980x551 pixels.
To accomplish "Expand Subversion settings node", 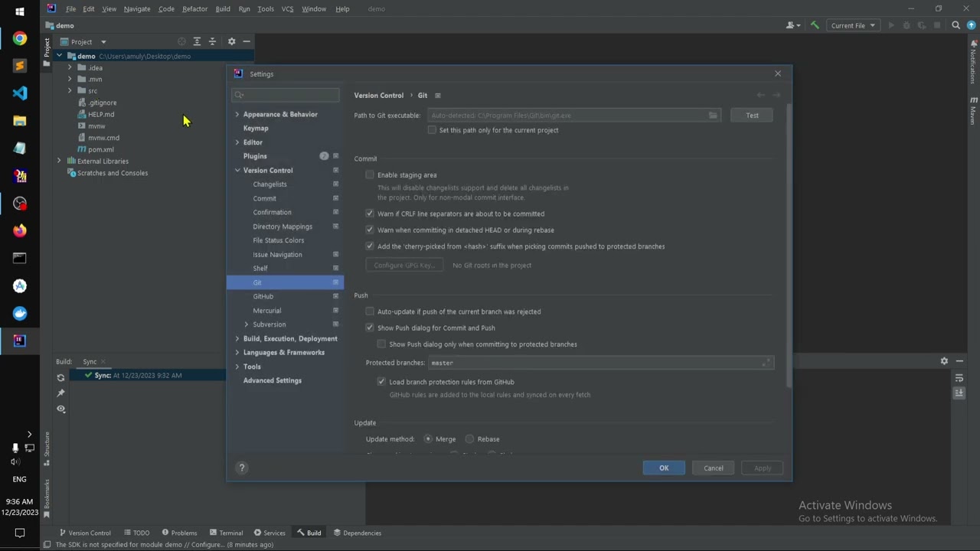I will pos(247,324).
